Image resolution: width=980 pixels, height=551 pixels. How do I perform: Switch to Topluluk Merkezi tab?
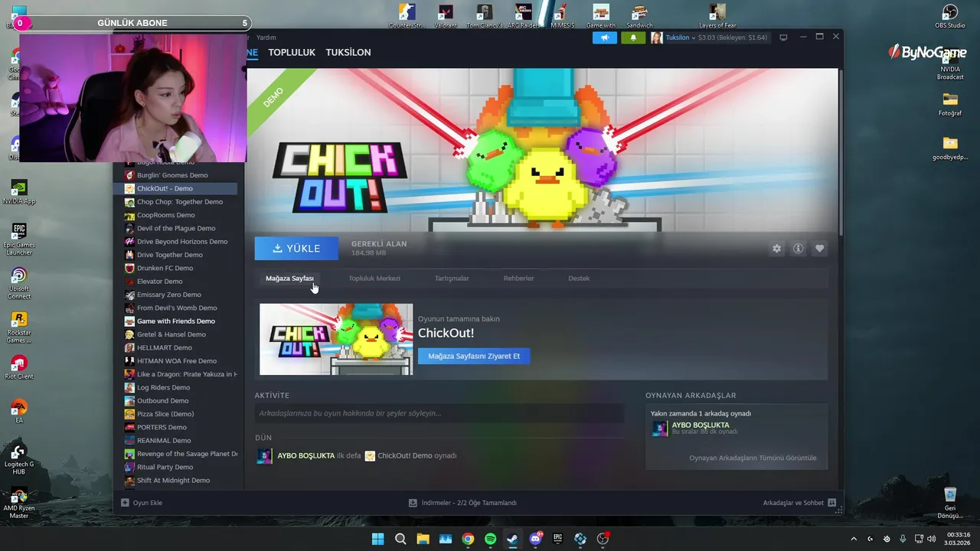click(374, 279)
